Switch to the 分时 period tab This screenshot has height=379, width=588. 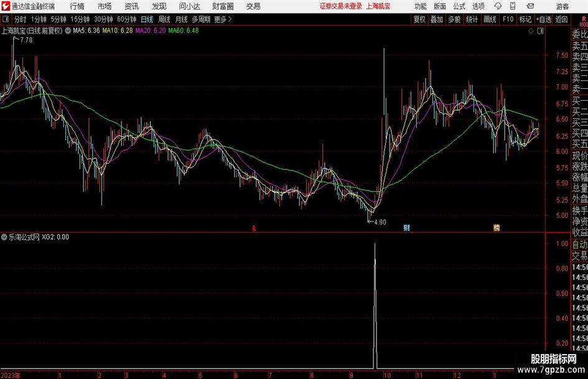coord(21,19)
